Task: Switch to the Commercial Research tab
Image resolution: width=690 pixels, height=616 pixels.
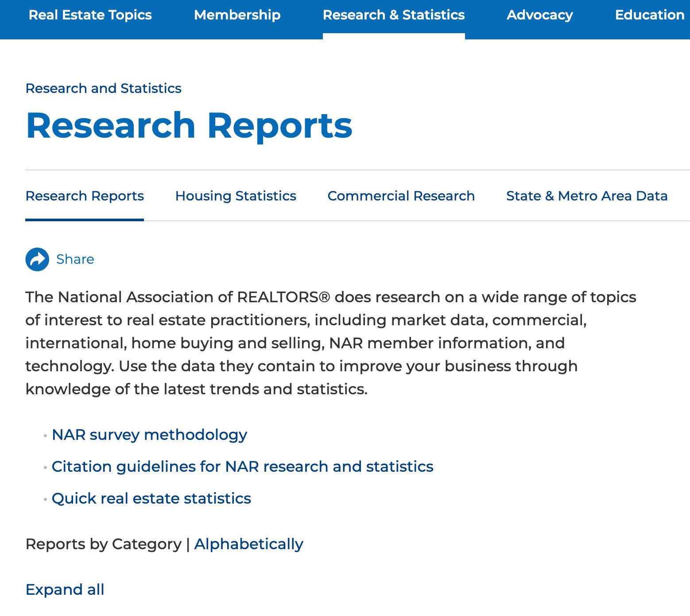Action: (x=401, y=196)
